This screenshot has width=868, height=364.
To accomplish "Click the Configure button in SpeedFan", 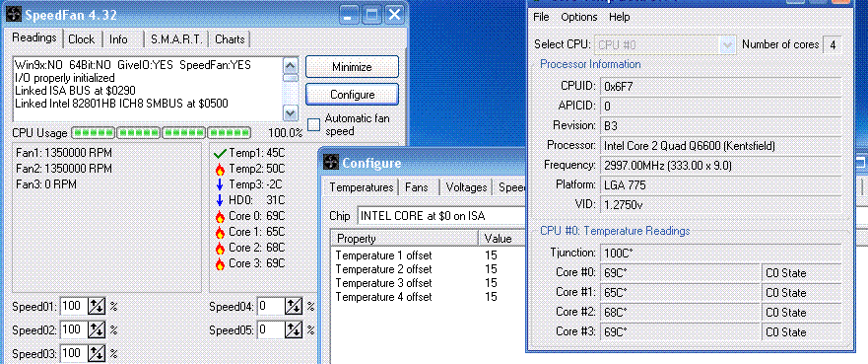I will [x=352, y=94].
